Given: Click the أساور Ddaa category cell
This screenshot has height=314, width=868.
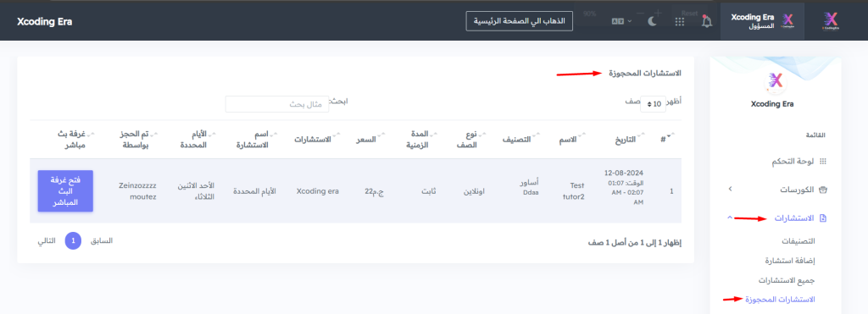Looking at the screenshot, I should (530, 186).
